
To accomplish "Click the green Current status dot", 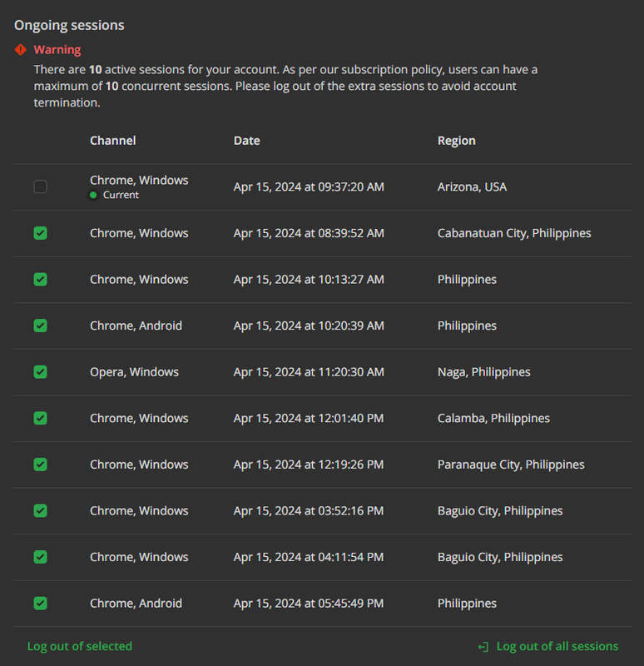I will coord(93,195).
